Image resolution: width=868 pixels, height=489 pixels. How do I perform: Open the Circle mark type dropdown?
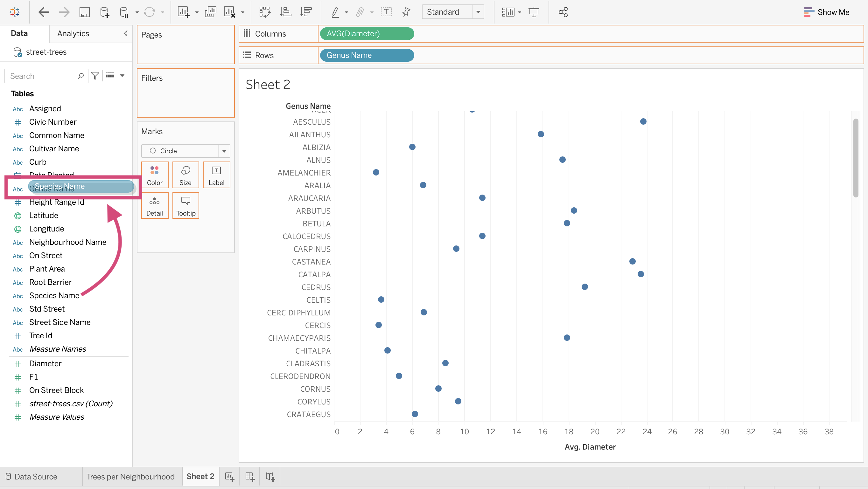click(x=186, y=151)
